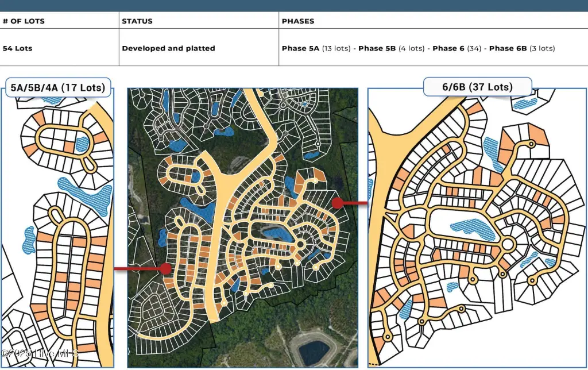The width and height of the screenshot is (588, 370).
Task: Click the large central pond in the 6/6B inset
Action: click(x=471, y=226)
